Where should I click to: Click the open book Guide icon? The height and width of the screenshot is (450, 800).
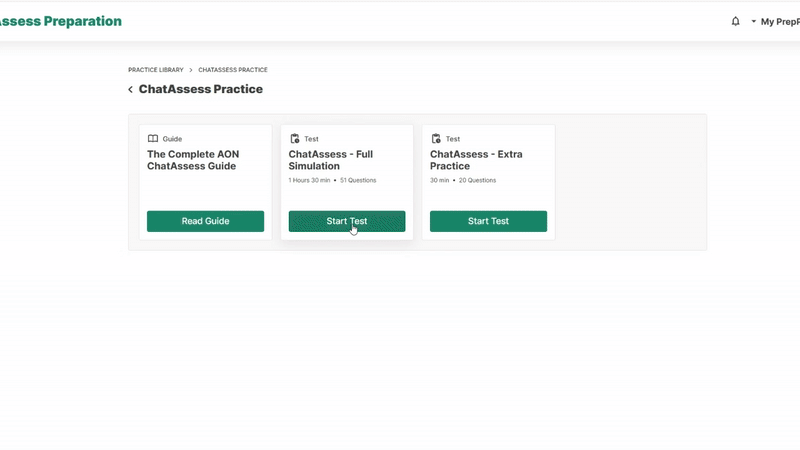pos(153,139)
